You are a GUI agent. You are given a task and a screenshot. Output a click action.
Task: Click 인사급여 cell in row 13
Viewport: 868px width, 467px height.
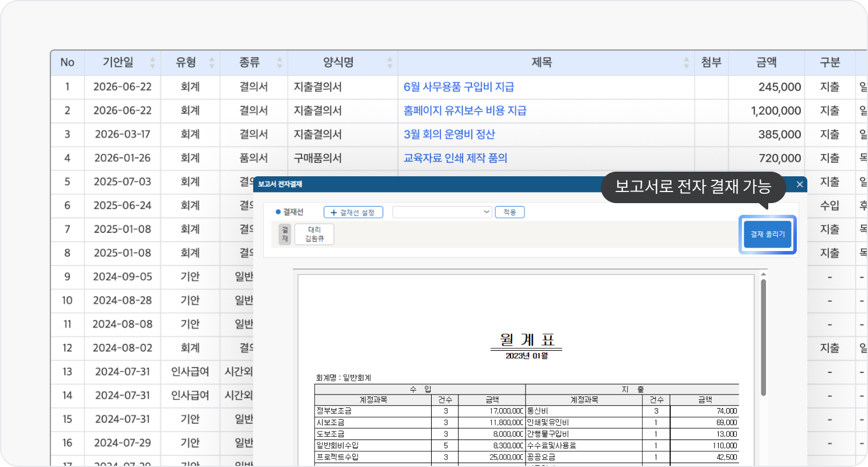190,372
